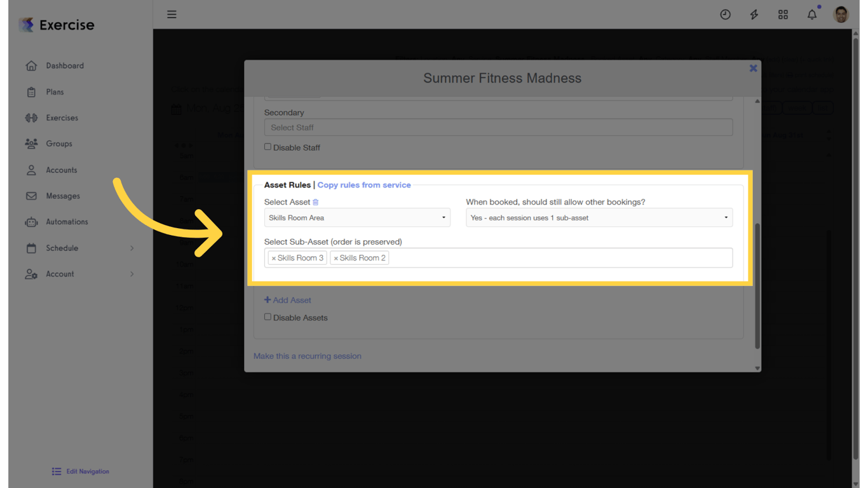868x488 pixels.
Task: Open the allow other bookings dropdown
Action: tap(599, 218)
